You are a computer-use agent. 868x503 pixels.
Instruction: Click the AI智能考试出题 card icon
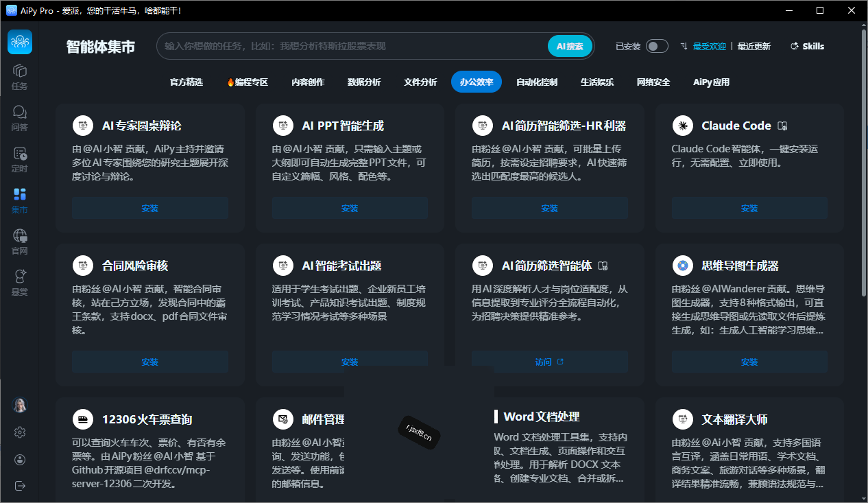tap(282, 266)
